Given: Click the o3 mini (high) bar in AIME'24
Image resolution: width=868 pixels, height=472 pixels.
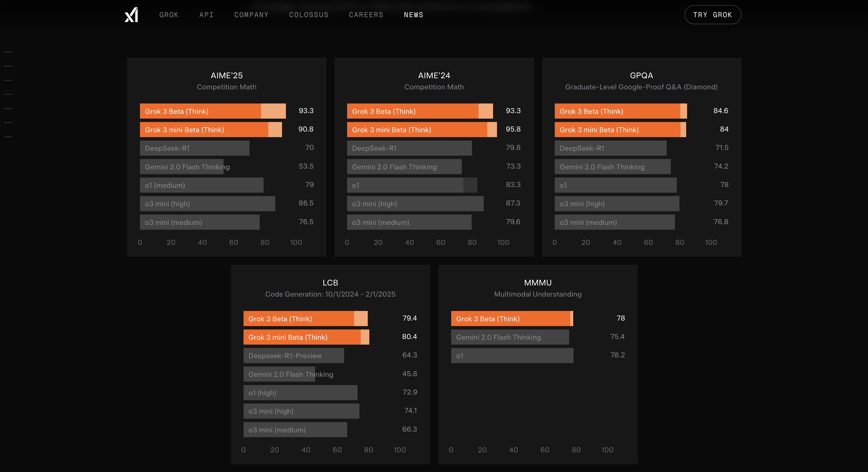Looking at the screenshot, I should click(415, 204).
